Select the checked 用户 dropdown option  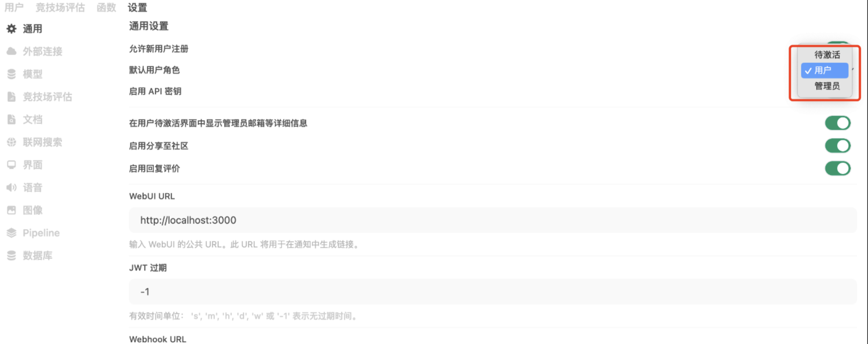point(825,71)
